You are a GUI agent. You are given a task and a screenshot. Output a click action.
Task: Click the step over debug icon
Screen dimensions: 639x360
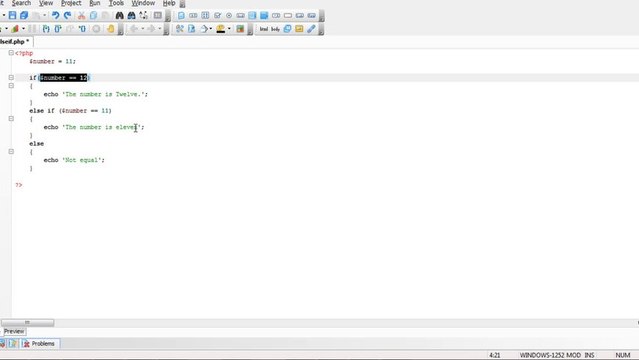pos(58,29)
